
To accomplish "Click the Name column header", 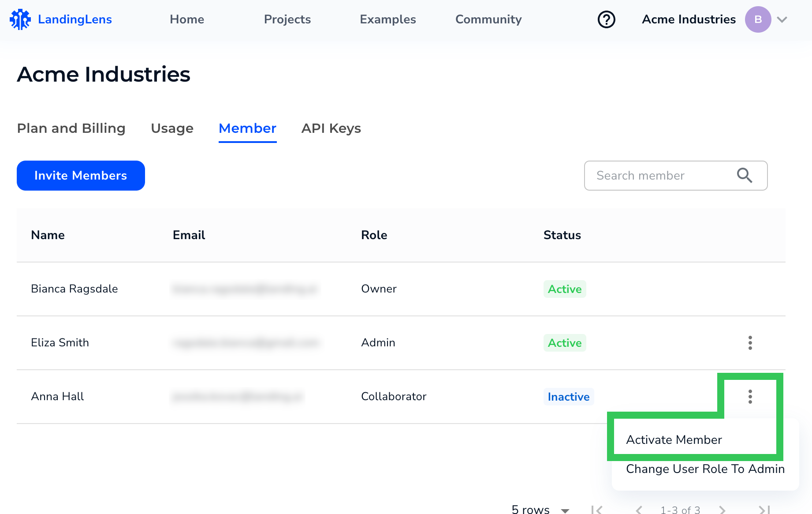I will point(48,235).
